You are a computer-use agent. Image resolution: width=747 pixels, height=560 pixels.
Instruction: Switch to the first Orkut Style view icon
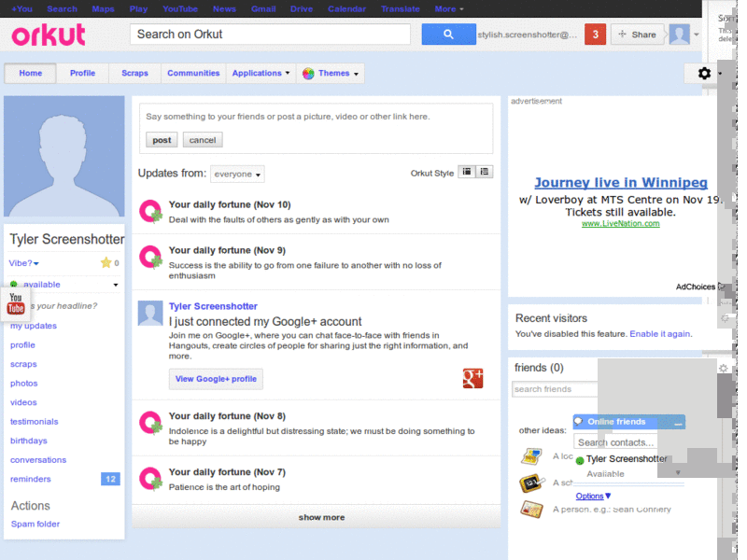coord(467,172)
